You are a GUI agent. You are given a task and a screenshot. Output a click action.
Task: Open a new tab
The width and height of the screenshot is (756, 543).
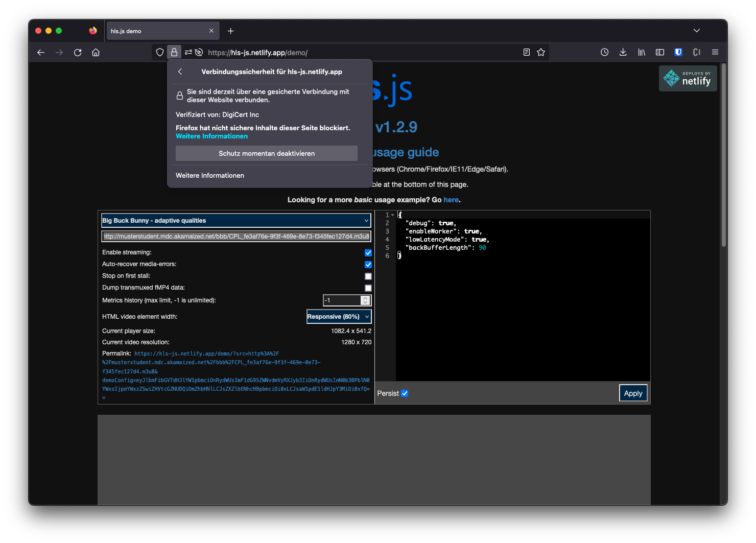(231, 31)
